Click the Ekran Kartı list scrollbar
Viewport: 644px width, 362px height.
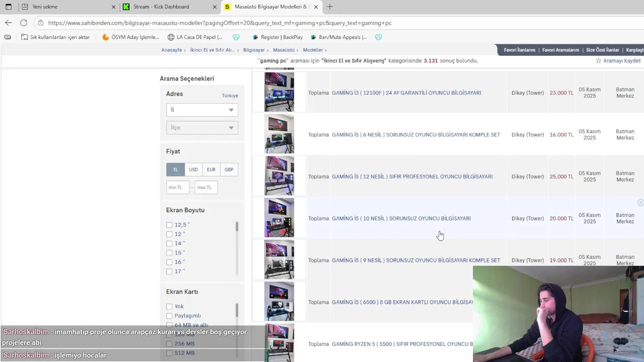[x=237, y=310]
